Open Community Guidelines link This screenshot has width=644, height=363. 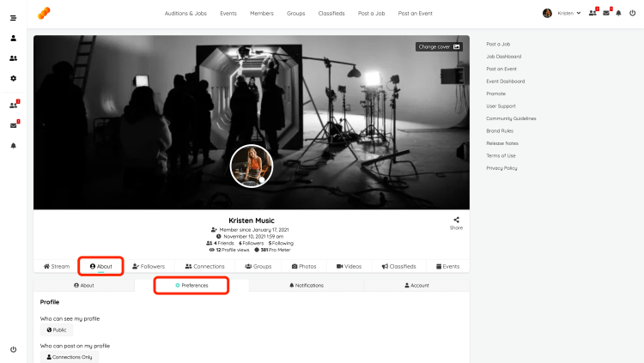511,118
